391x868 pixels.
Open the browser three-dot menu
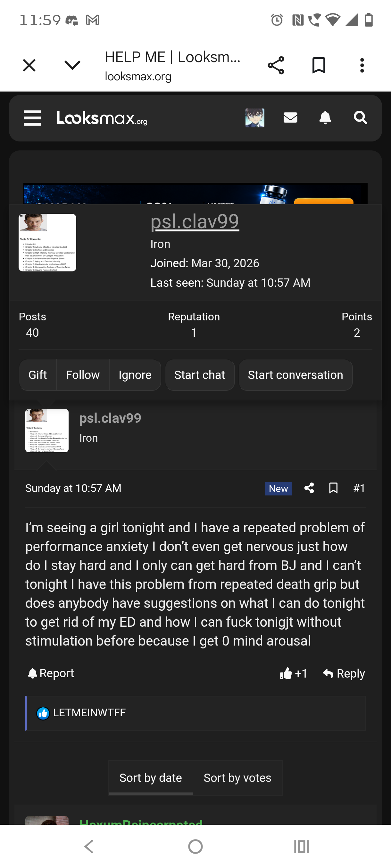(x=362, y=65)
